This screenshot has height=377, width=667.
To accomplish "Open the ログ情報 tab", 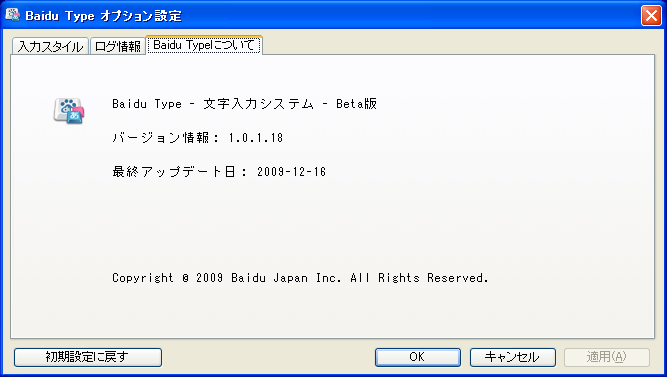I will pyautogui.click(x=117, y=46).
